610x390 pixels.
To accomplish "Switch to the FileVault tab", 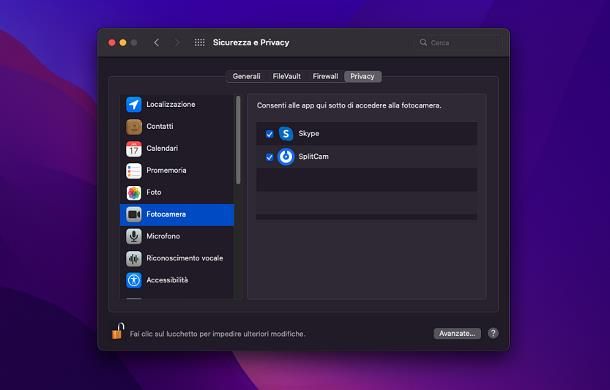I will (287, 76).
